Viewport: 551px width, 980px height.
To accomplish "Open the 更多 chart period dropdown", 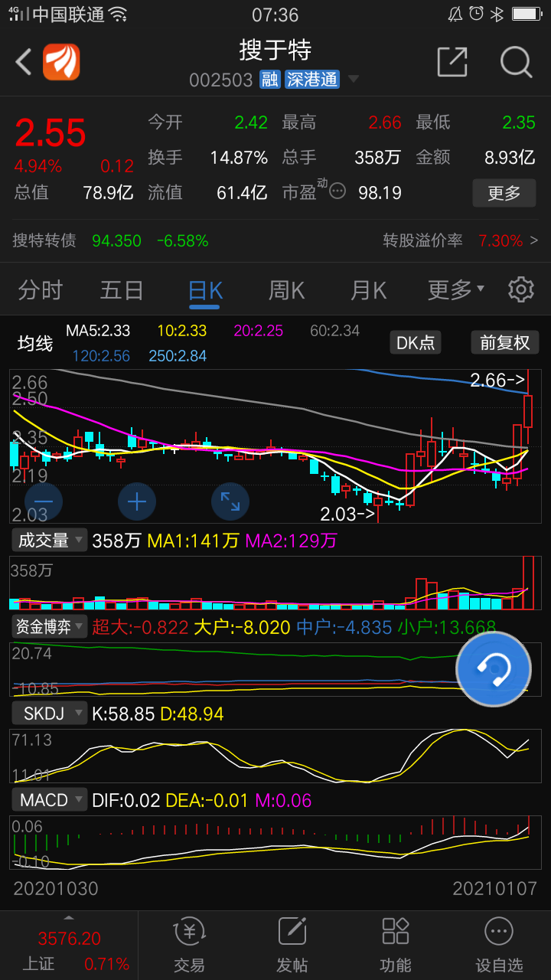I will pos(456,290).
